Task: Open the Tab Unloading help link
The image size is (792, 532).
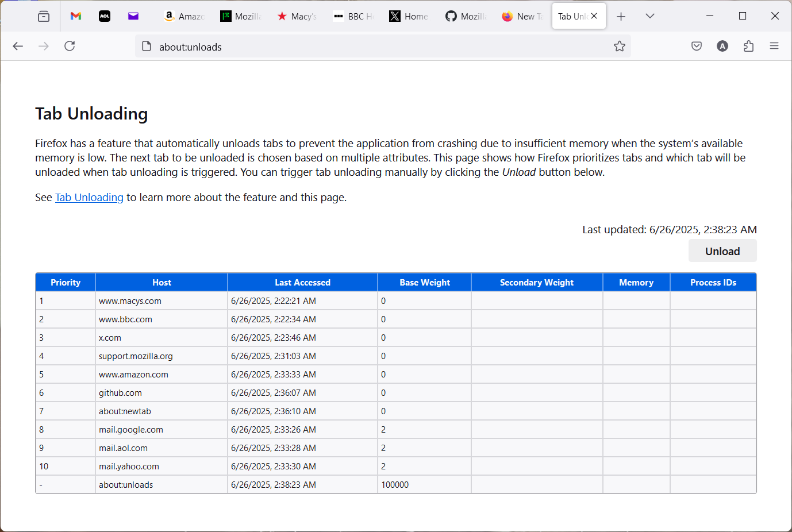Action: coord(89,197)
